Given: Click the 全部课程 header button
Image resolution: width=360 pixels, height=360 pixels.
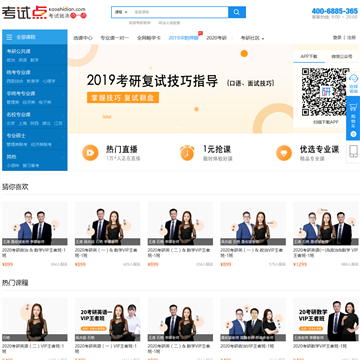Looking at the screenshot, I should [35, 37].
